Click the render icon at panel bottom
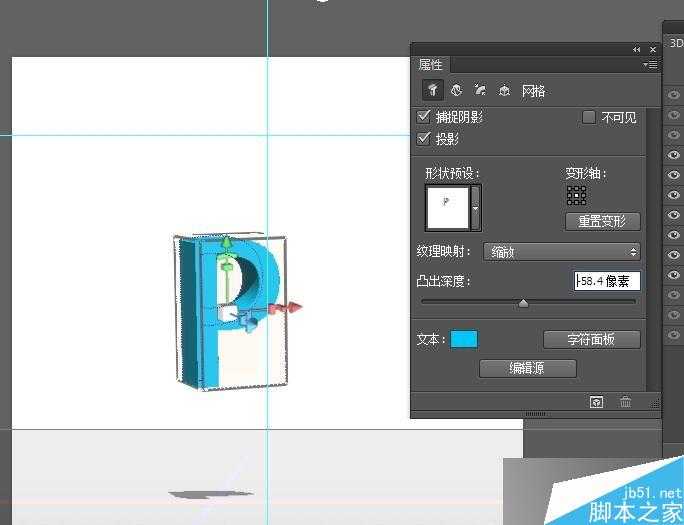The height and width of the screenshot is (525, 684). click(596, 402)
